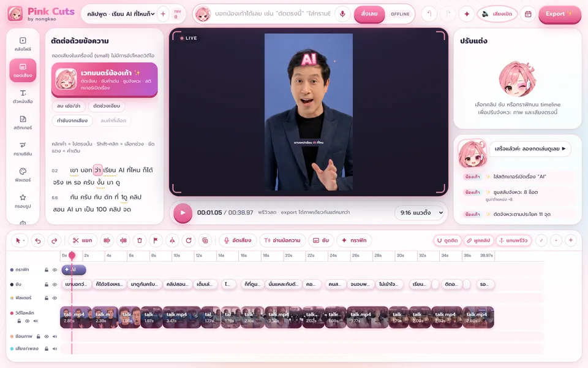This screenshot has width=588, height=368.
Task: Click the timeline toolbar redo icon
Action: pos(55,240)
